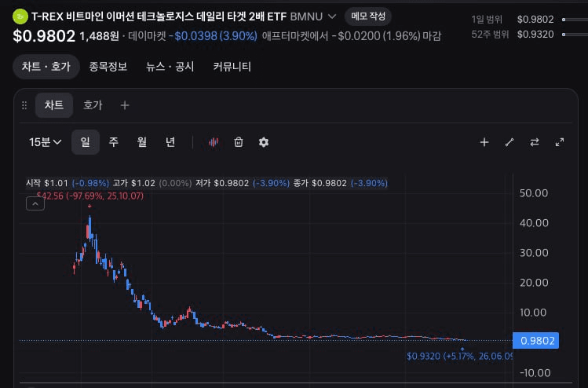Click the 52주 범위 range slider
The height and width of the screenshot is (388, 588).
[x=575, y=35]
